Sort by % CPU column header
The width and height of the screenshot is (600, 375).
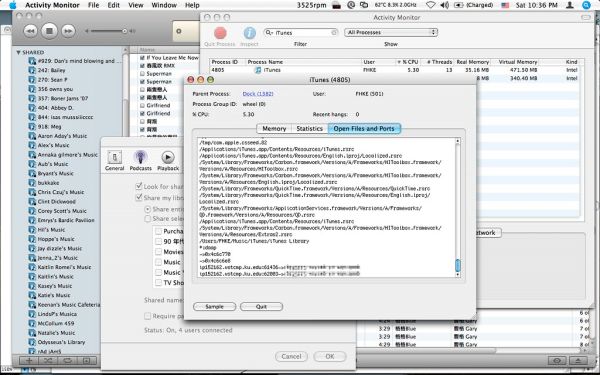pyautogui.click(x=408, y=62)
